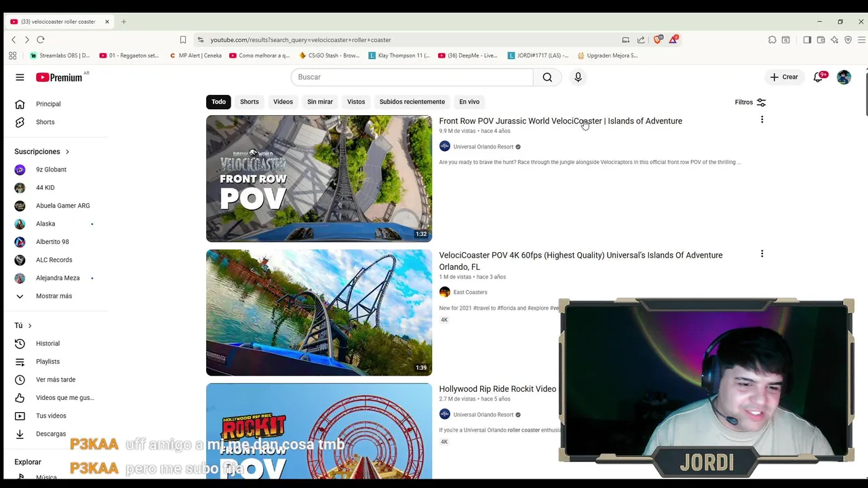Screen dimensions: 868x488
Task: Open Hollywood Rip Ride Rockit video title
Action: coord(497,389)
